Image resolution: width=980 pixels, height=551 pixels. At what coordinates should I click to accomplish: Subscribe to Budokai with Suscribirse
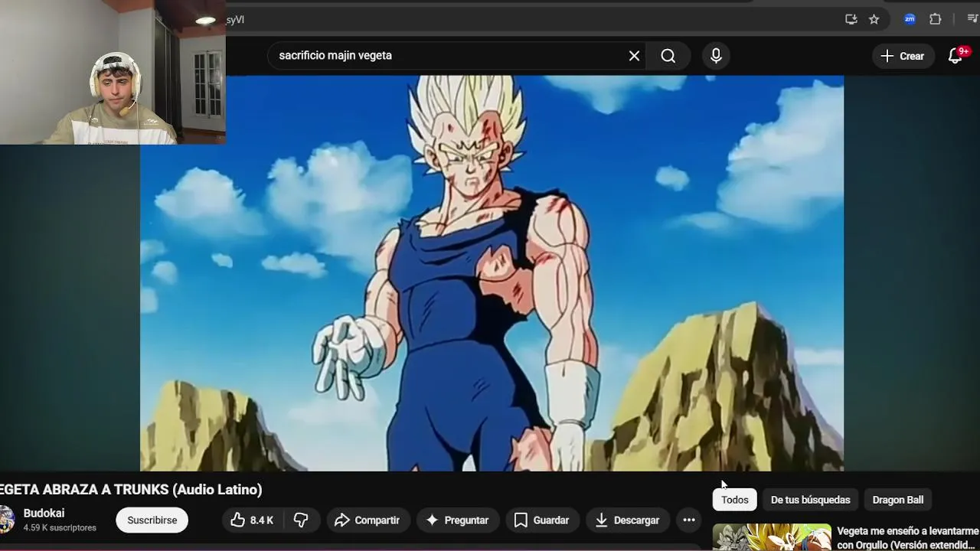tap(152, 520)
